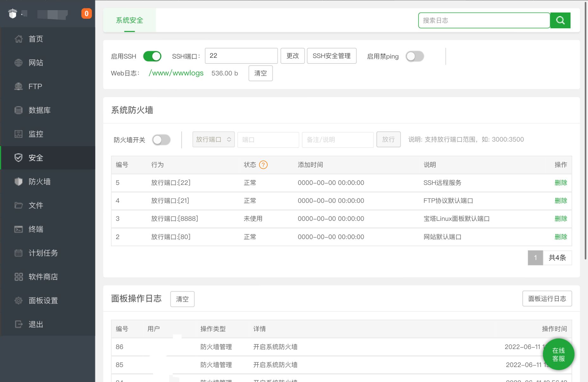Toggle the 启用SSH switch off
This screenshot has height=382, width=588.
(152, 56)
